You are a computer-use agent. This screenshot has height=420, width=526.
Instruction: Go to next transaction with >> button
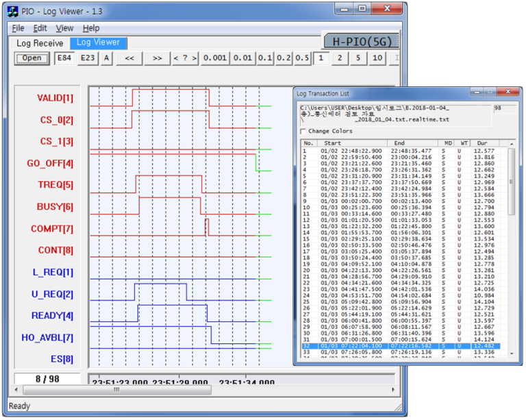[157, 58]
